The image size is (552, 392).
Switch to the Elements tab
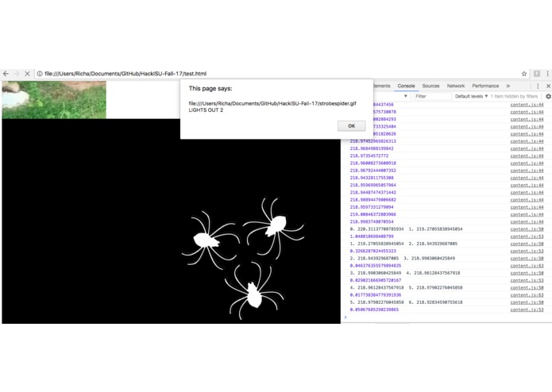pos(382,86)
